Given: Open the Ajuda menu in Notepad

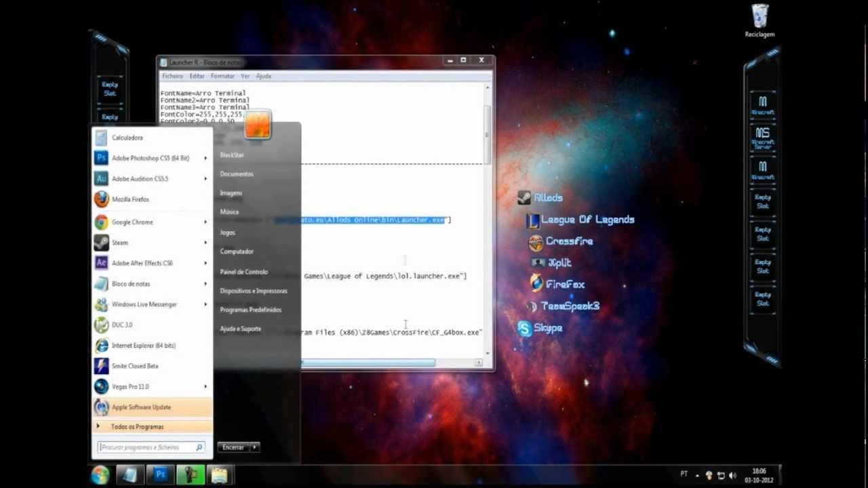Looking at the screenshot, I should coord(263,76).
